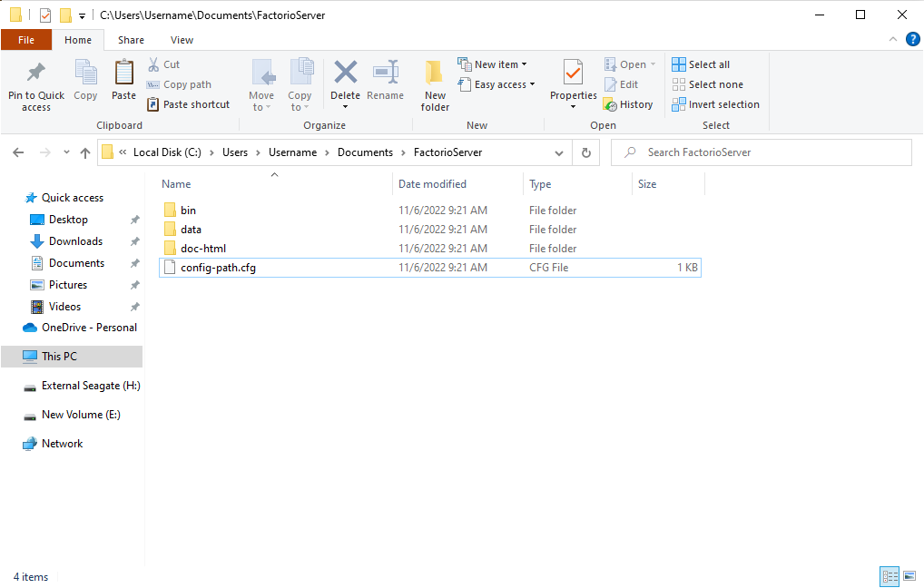
Task: Create a New folder
Action: [435, 86]
